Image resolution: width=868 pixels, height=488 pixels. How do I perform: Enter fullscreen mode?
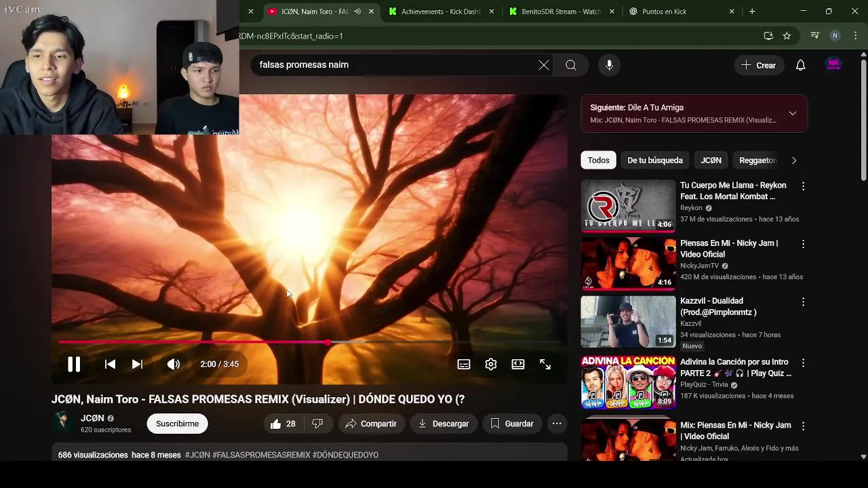tap(545, 364)
